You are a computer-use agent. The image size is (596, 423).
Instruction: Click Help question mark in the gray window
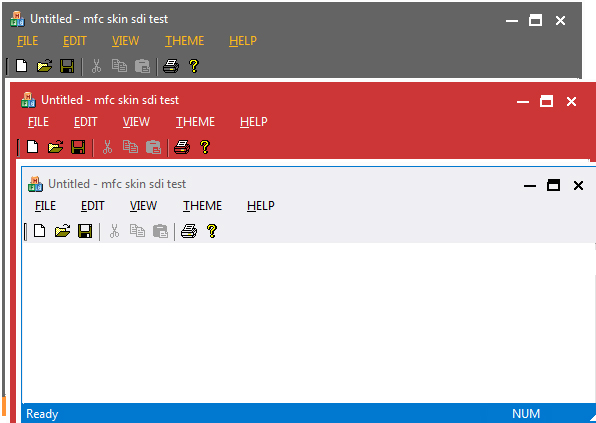(194, 66)
